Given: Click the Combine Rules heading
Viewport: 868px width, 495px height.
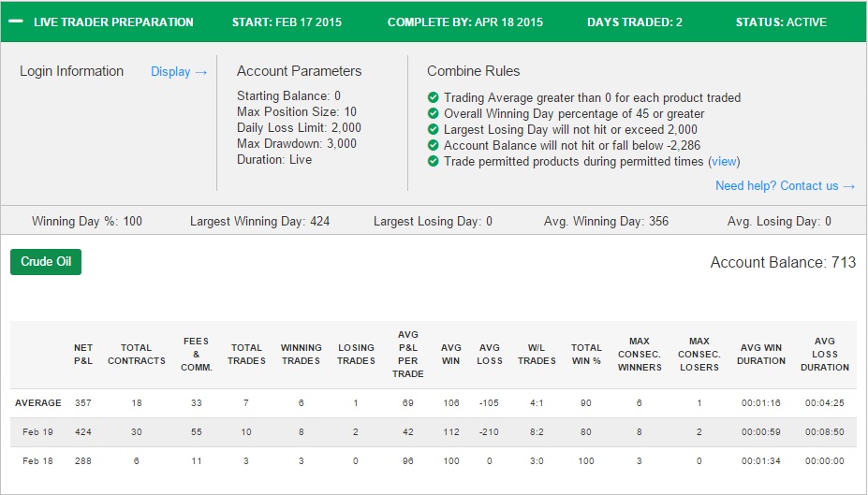Looking at the screenshot, I should 473,71.
